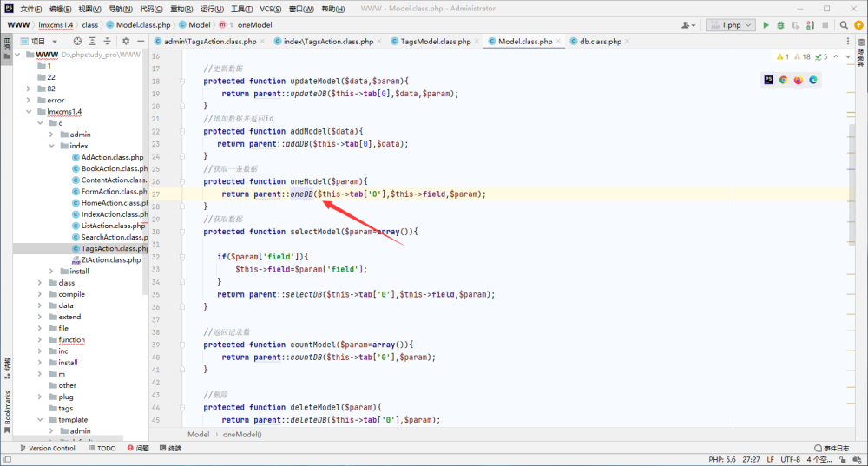Open preview in Firefox browser icon
This screenshot has height=466, width=868.
coord(799,80)
